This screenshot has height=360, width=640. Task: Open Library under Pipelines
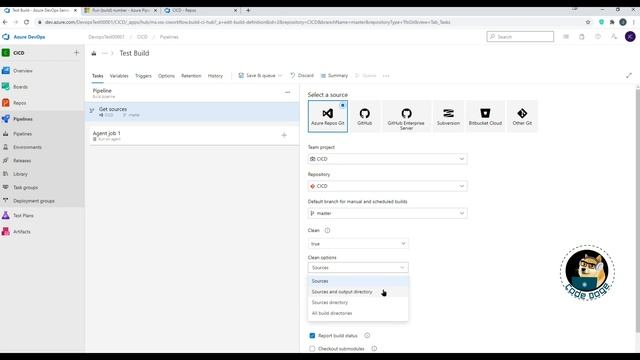pyautogui.click(x=20, y=174)
